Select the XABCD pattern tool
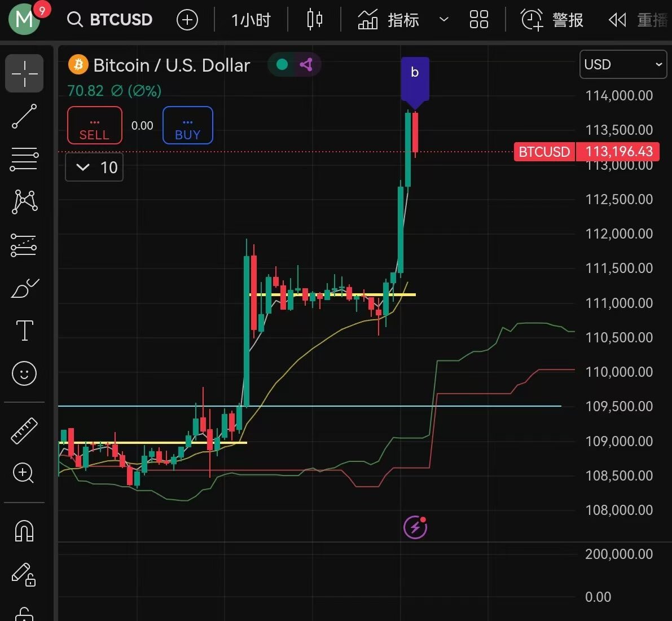Viewport: 672px width, 621px height. coord(24,202)
